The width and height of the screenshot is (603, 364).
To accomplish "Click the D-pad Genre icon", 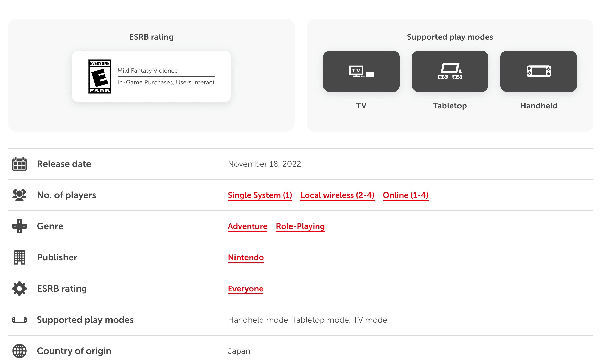I will (19, 226).
